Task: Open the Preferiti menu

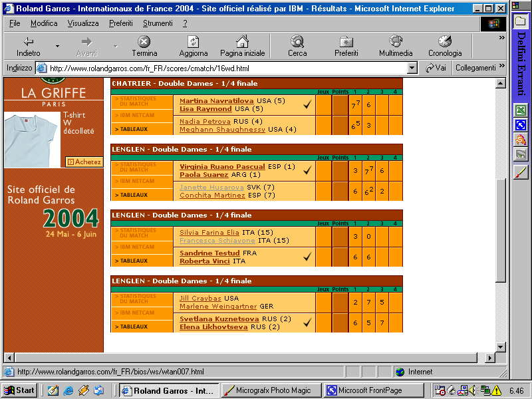Action: (120, 23)
